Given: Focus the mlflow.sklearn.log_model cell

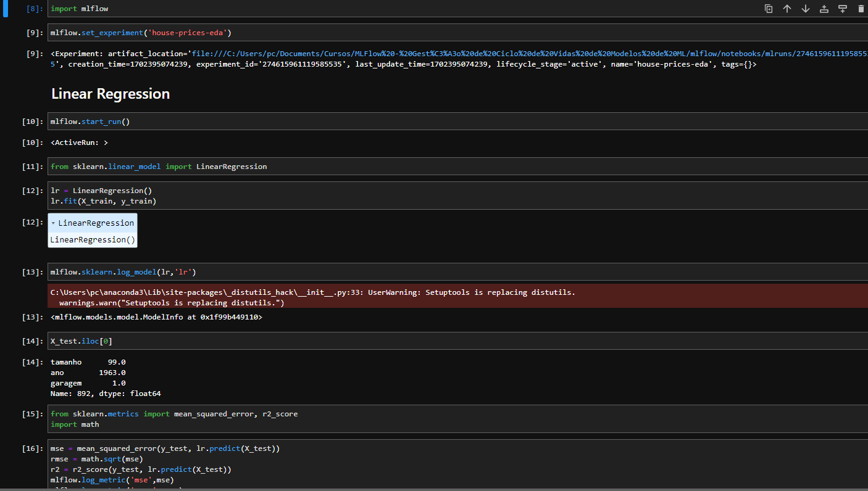Looking at the screenshot, I should click(x=457, y=272).
